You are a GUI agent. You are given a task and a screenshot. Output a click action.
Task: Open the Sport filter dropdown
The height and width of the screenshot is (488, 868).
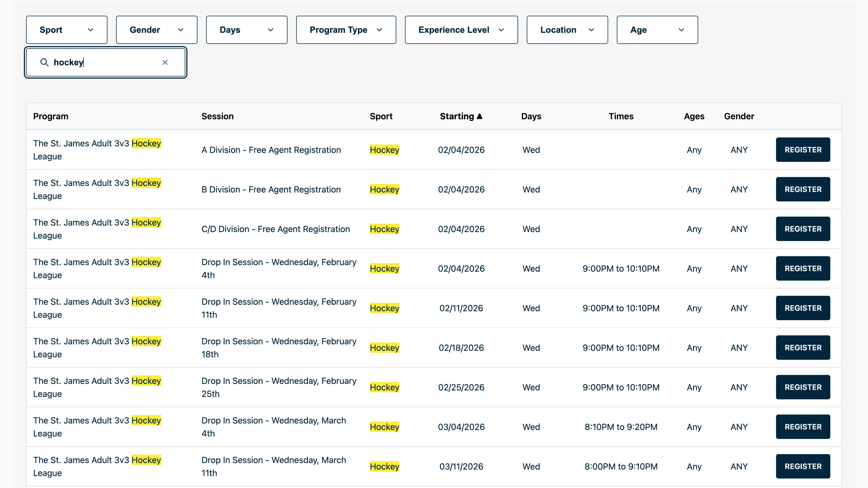coord(66,30)
